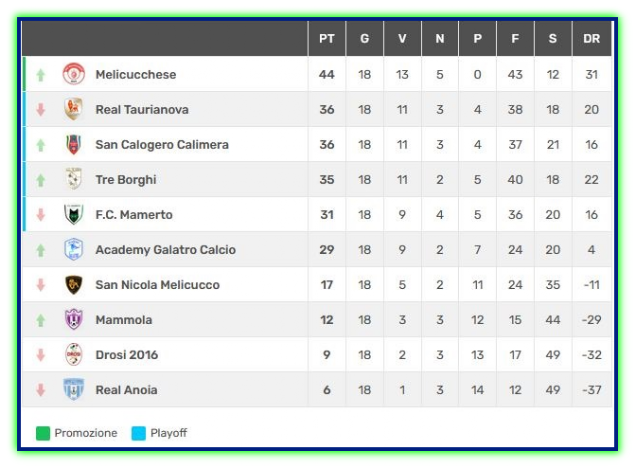Select the San Nicola Melicucco black crest
The image size is (635, 468).
pos(74,285)
